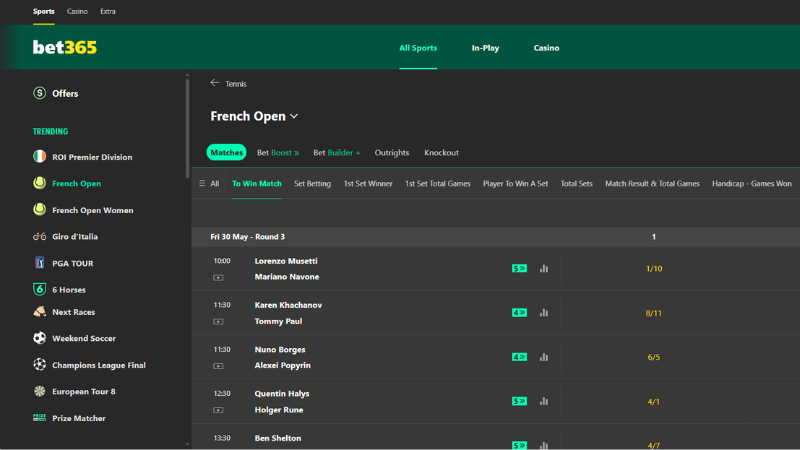
Task: Open bet boost badge for Halys match
Action: [x=519, y=401]
